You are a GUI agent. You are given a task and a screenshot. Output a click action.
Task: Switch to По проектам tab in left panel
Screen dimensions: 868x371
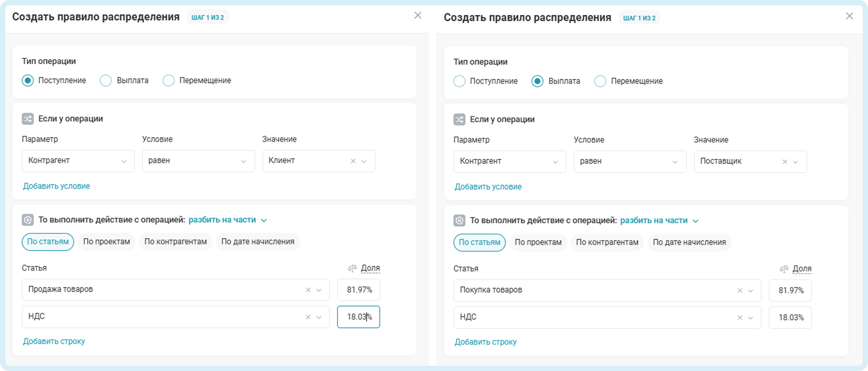pos(106,242)
